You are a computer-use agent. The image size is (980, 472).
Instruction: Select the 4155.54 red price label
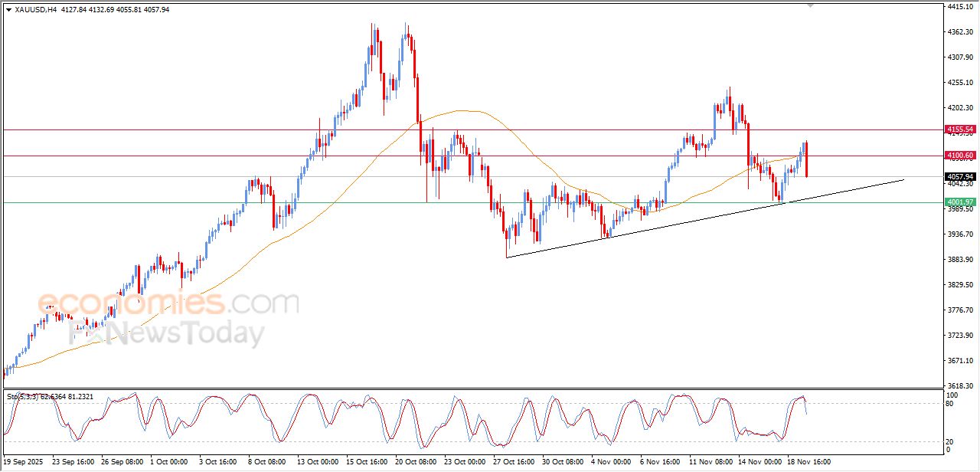coord(959,129)
